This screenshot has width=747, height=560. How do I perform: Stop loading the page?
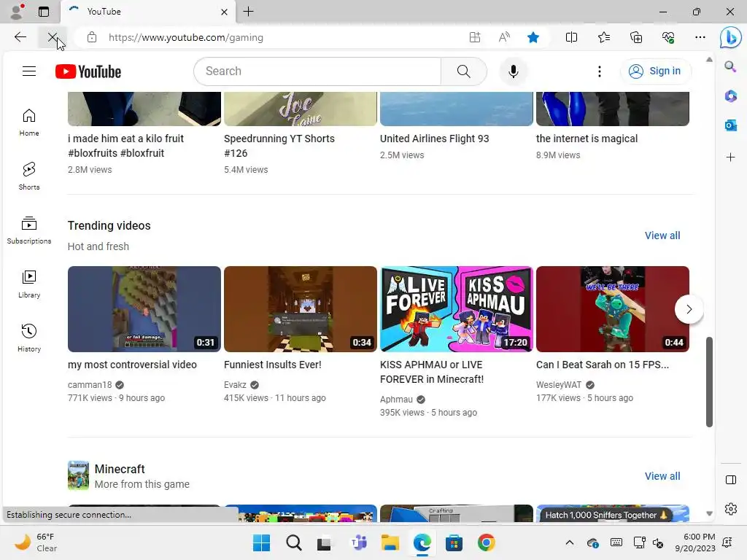[x=53, y=37]
